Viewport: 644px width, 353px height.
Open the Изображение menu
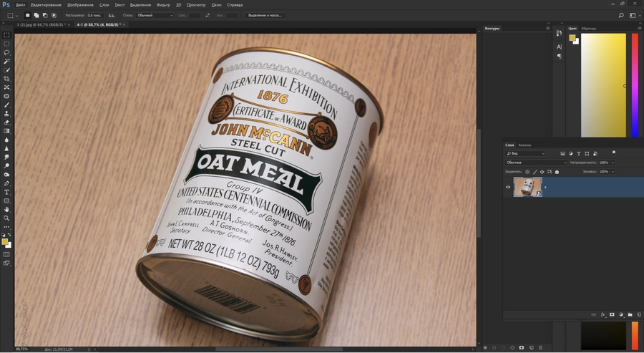click(80, 5)
